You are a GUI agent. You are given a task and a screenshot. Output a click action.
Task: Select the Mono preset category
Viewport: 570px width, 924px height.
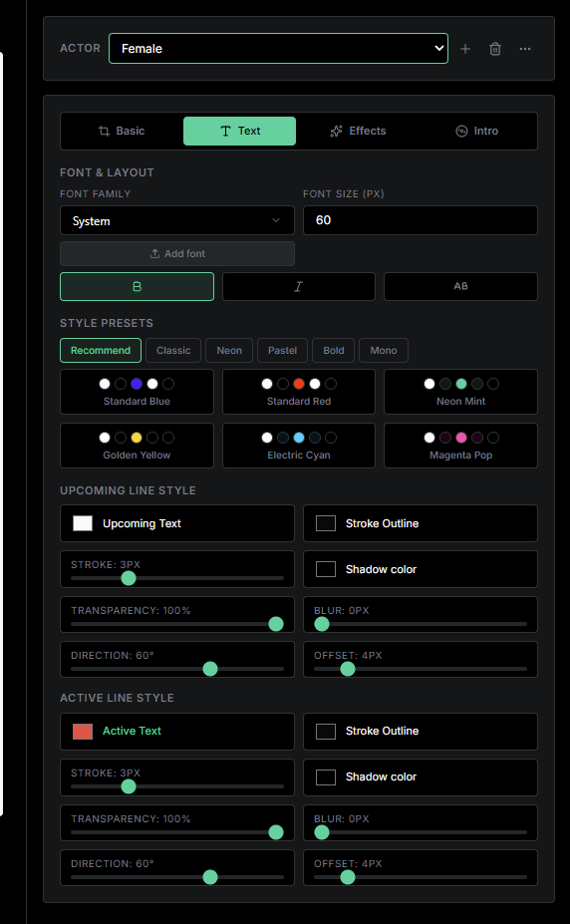tap(384, 350)
